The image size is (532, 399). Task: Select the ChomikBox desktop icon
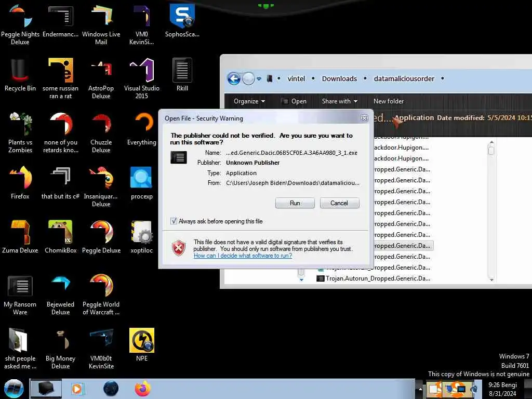[60, 237]
